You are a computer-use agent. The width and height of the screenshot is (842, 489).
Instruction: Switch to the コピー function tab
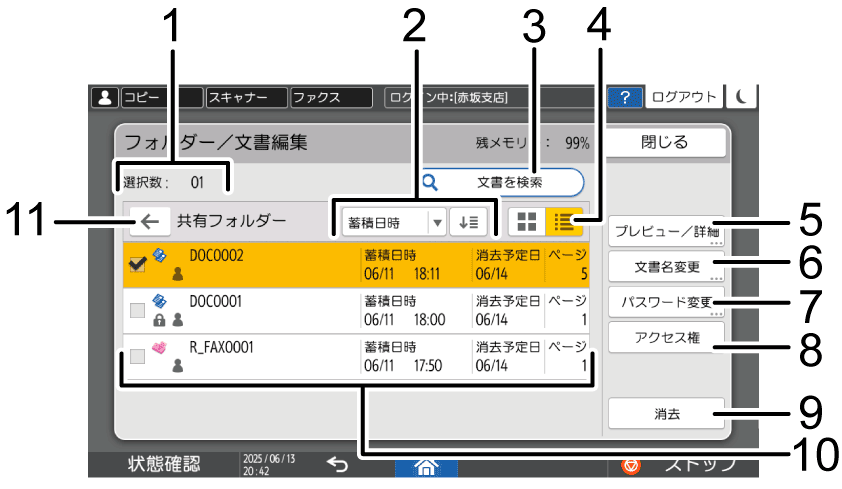pyautogui.click(x=163, y=98)
